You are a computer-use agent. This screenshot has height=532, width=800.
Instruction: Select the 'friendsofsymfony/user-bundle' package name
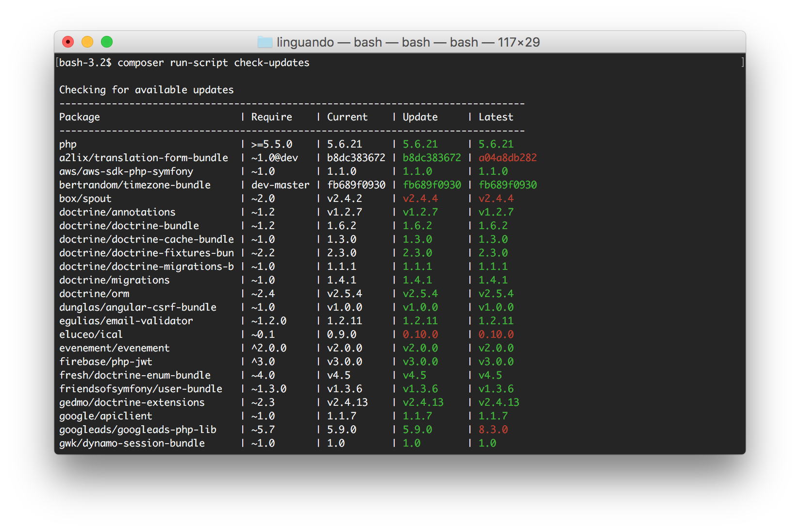(x=141, y=389)
